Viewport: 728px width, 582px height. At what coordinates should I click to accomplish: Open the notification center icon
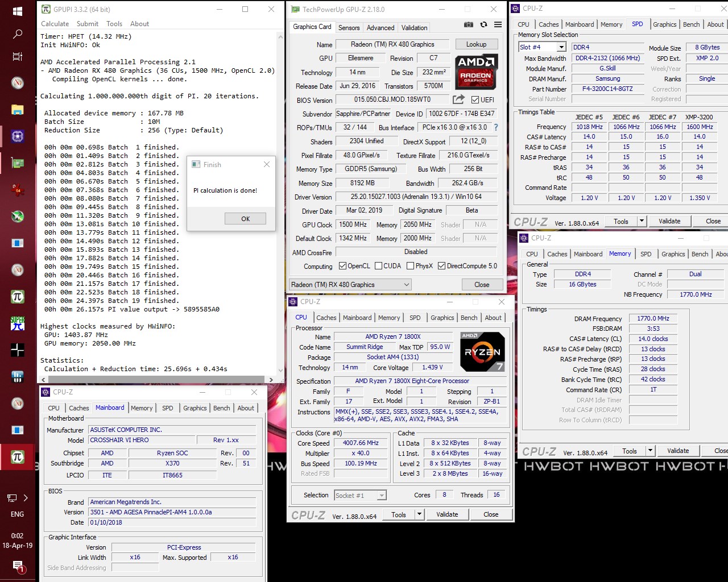[18, 567]
